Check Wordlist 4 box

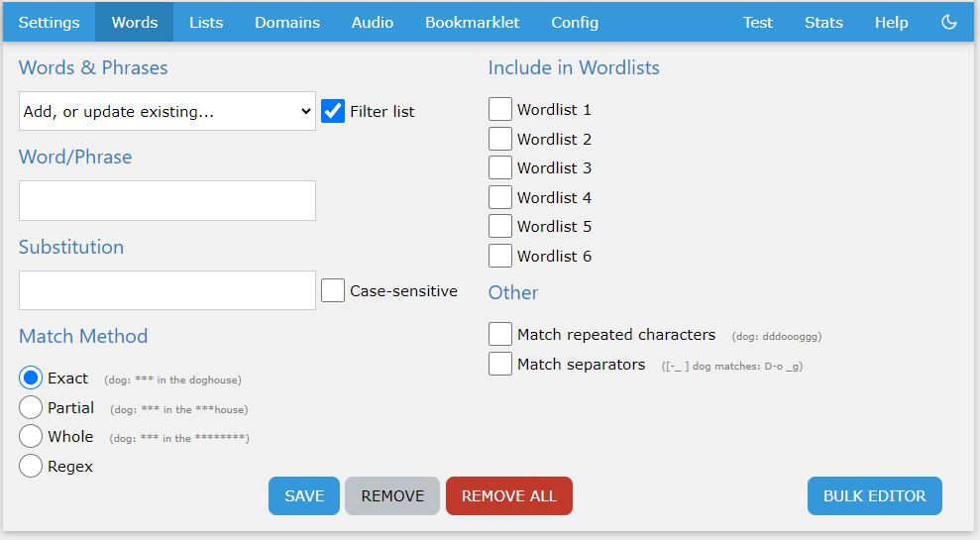pos(500,197)
